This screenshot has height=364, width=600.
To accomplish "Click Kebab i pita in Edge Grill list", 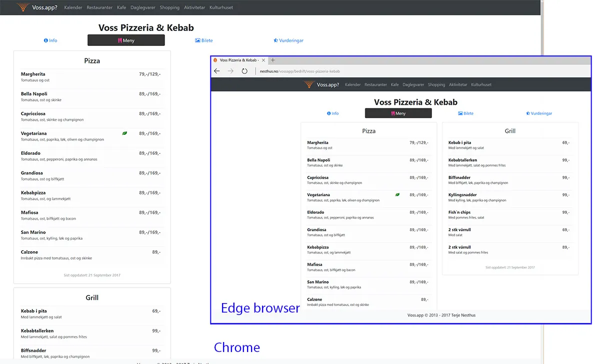I will (459, 143).
